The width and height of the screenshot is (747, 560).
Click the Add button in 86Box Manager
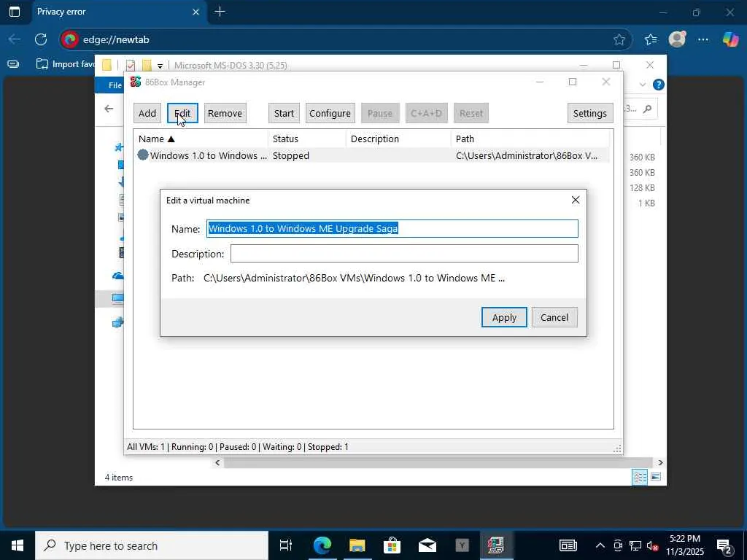point(147,113)
